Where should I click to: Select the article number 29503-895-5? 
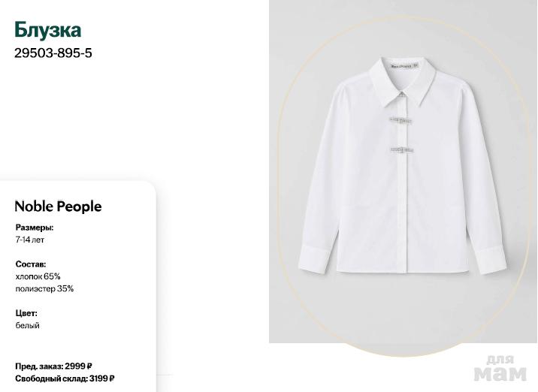[53, 53]
